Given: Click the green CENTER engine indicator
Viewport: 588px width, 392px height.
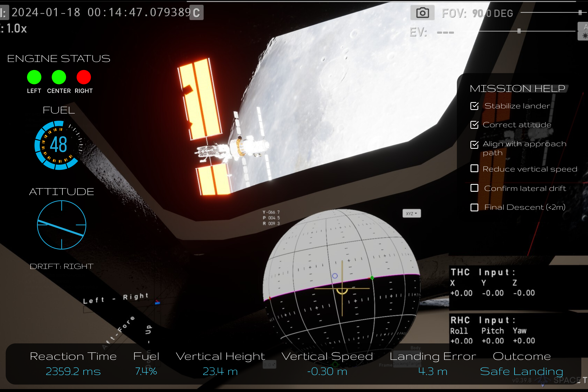Looking at the screenshot, I should coord(59,77).
